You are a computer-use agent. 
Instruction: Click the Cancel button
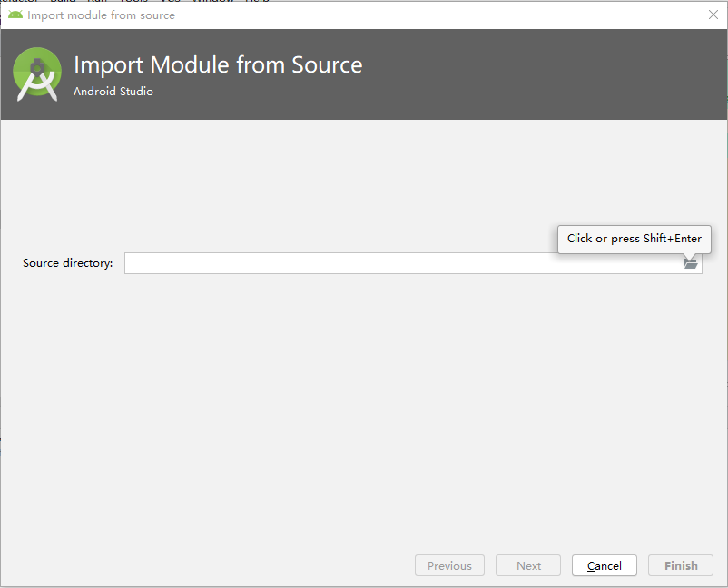tap(604, 565)
